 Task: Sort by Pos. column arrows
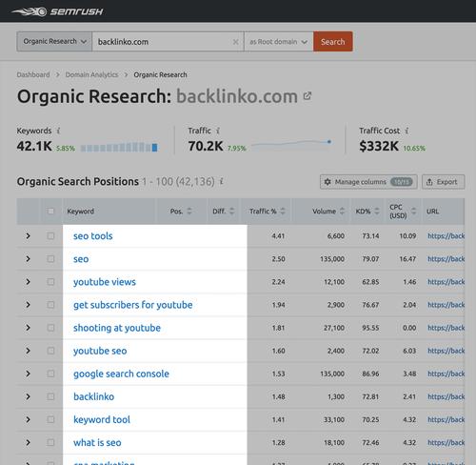point(189,211)
